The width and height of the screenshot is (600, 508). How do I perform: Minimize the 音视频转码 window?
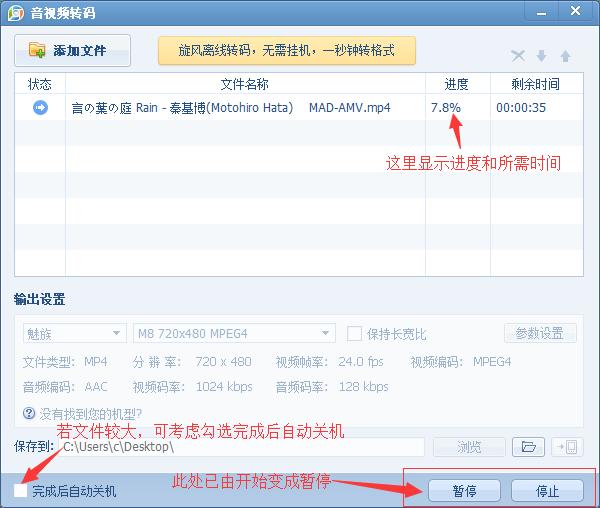coord(541,13)
